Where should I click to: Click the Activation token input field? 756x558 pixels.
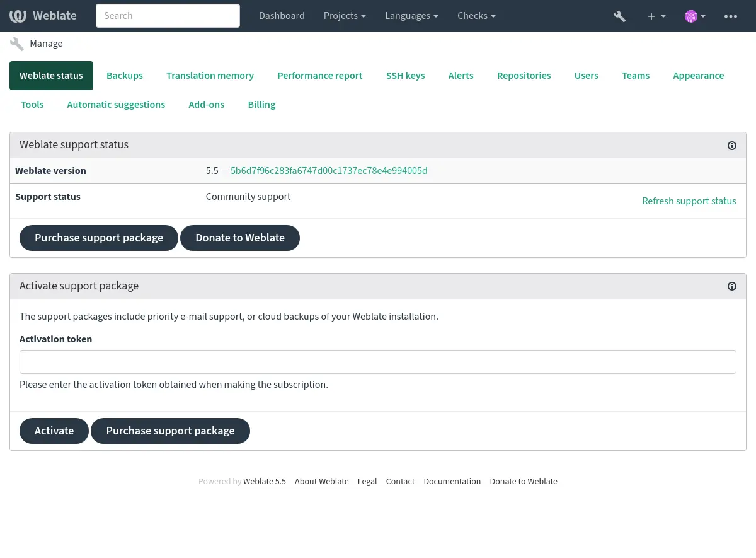[x=378, y=362]
